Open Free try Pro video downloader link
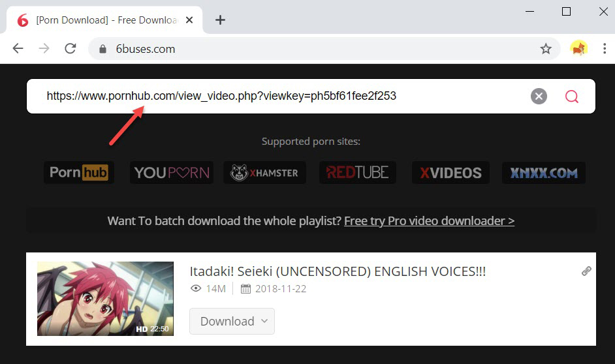615x364 pixels. coord(429,221)
